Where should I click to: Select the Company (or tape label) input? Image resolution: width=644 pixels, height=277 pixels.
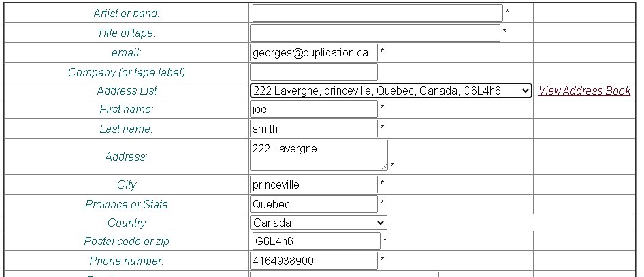pyautogui.click(x=313, y=72)
